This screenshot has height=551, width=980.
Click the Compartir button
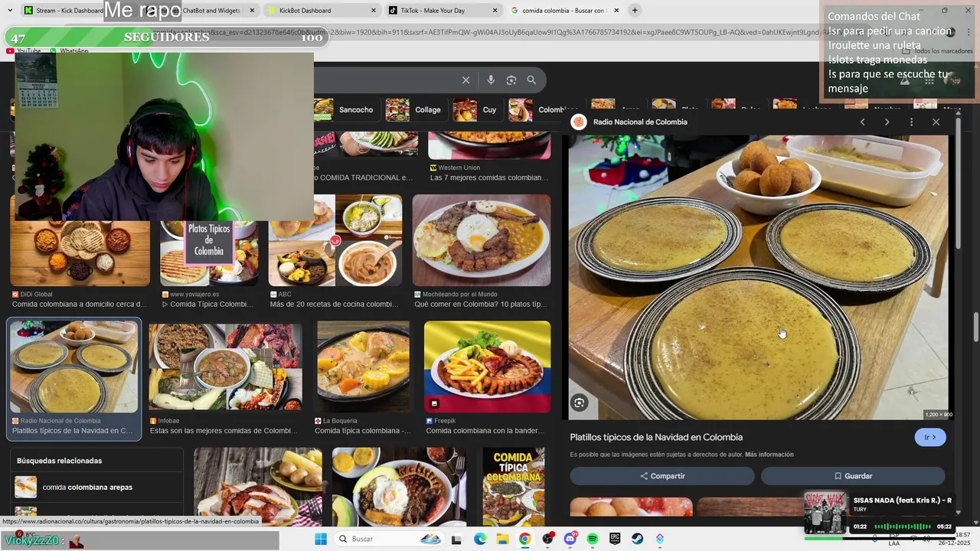(662, 476)
